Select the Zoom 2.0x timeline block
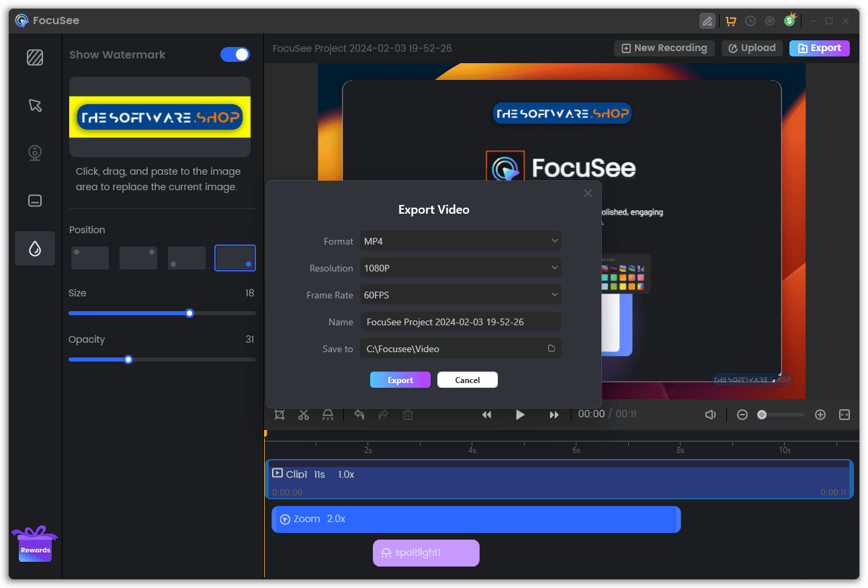The width and height of the screenshot is (868, 588). (x=476, y=519)
